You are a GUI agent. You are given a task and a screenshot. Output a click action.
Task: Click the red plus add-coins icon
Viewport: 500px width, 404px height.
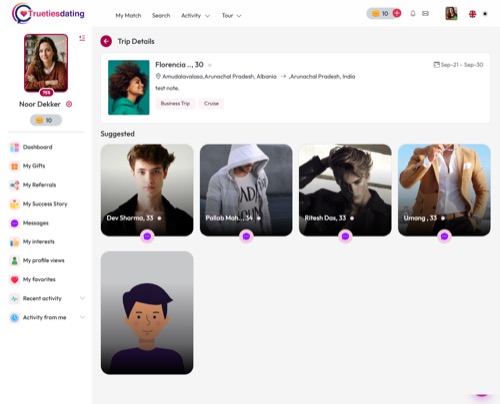(x=397, y=13)
